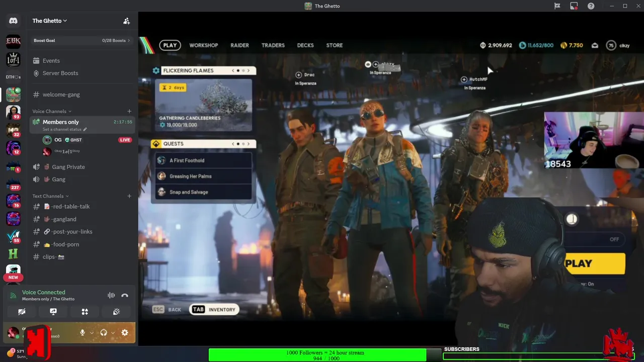Open Discord help question mark
Screen dimensions: 644x362
(591, 6)
